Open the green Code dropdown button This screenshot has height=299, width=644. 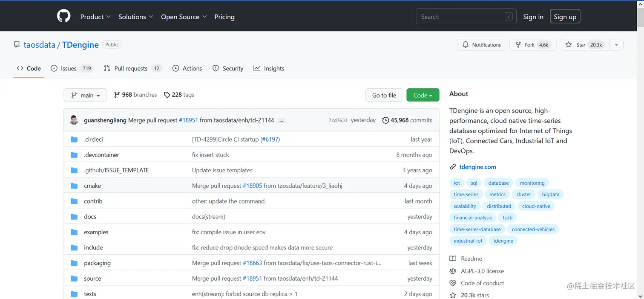(x=423, y=95)
